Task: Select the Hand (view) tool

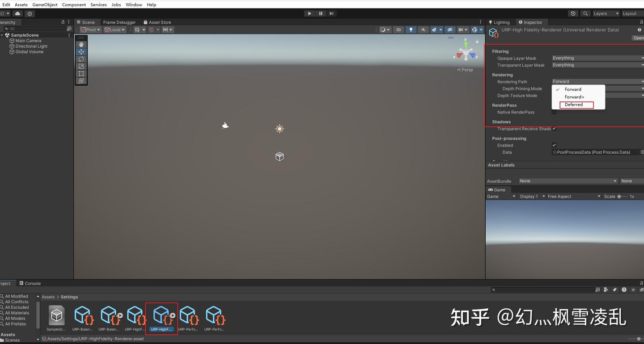Action: pos(81,44)
